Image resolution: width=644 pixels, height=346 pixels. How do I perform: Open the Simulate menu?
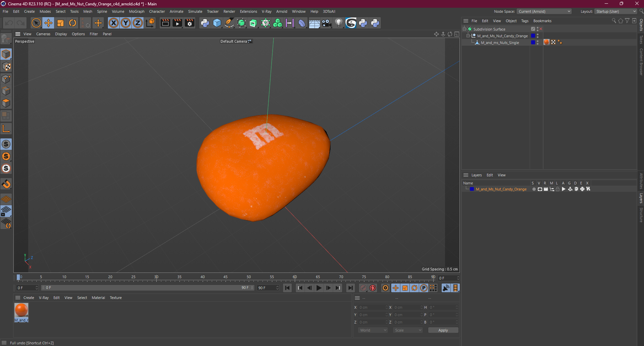click(x=195, y=11)
